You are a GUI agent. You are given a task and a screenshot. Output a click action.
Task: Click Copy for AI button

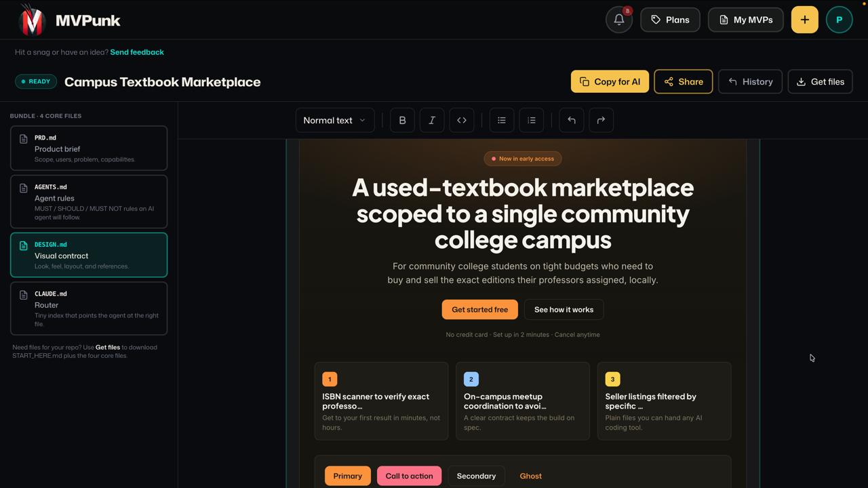click(610, 81)
